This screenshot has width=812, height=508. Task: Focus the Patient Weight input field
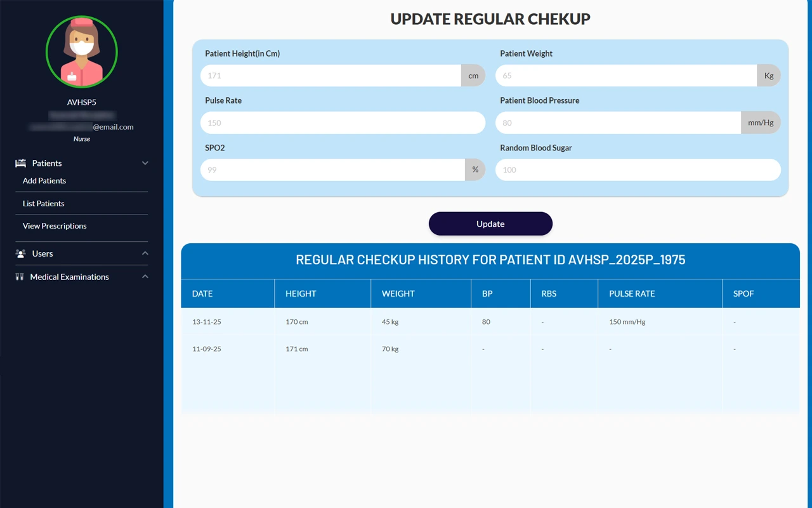(x=625, y=76)
